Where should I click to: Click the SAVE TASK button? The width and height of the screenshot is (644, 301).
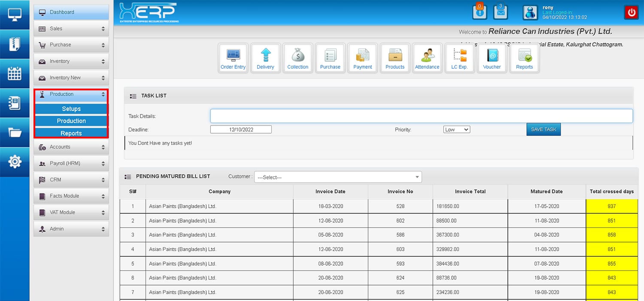point(543,129)
